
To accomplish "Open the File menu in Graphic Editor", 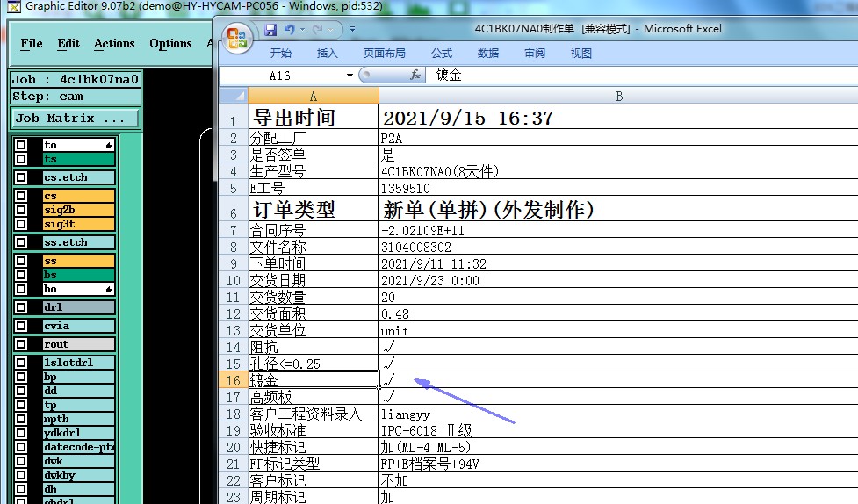I will pyautogui.click(x=32, y=44).
